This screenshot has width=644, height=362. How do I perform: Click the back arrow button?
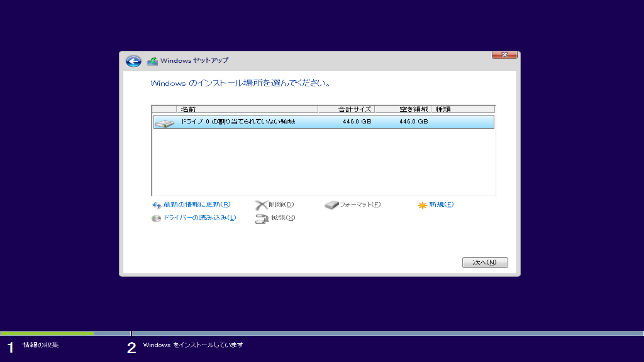133,61
